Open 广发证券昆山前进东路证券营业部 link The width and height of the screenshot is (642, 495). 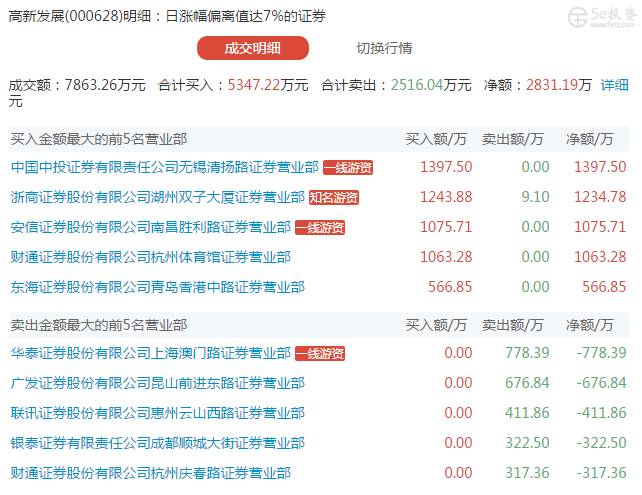[158, 383]
